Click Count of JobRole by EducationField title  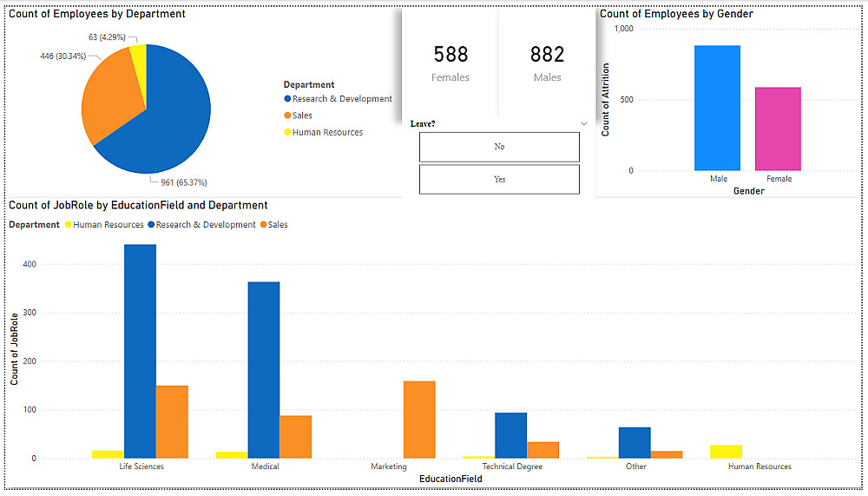click(138, 205)
